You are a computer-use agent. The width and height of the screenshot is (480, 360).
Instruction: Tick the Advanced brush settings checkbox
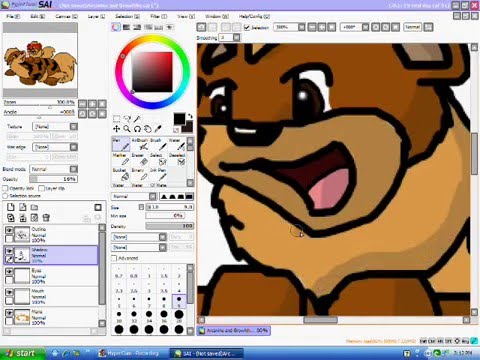(114, 258)
